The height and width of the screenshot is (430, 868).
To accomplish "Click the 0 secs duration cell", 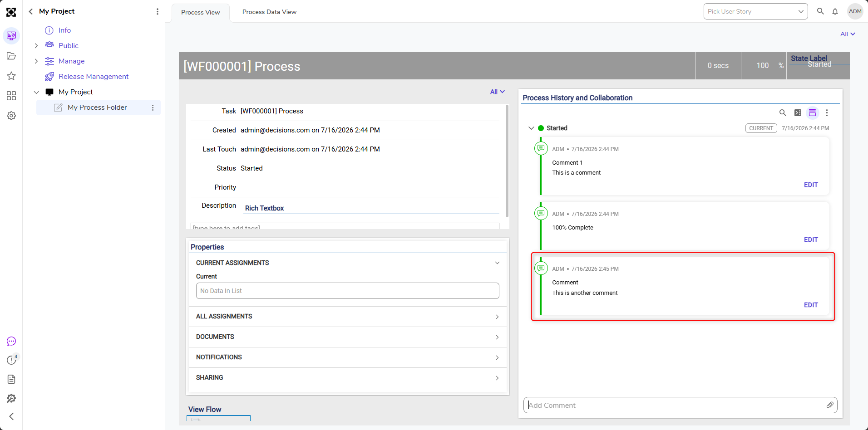I will click(x=718, y=66).
